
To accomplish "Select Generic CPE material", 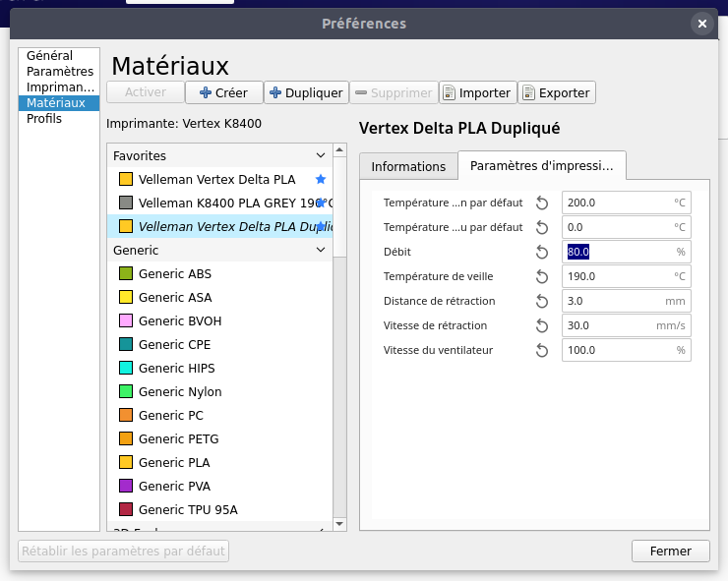I will click(220, 344).
